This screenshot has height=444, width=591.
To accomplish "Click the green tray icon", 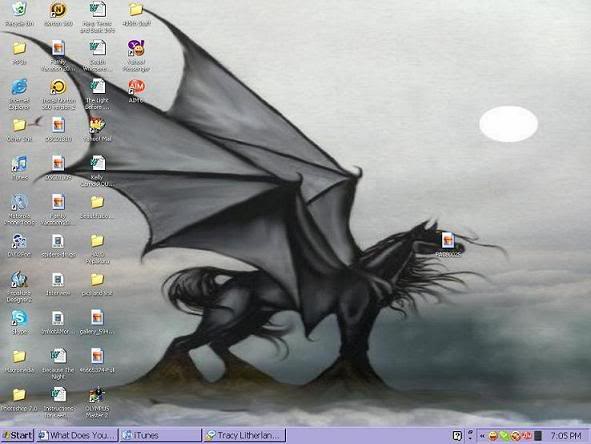I will (x=504, y=436).
